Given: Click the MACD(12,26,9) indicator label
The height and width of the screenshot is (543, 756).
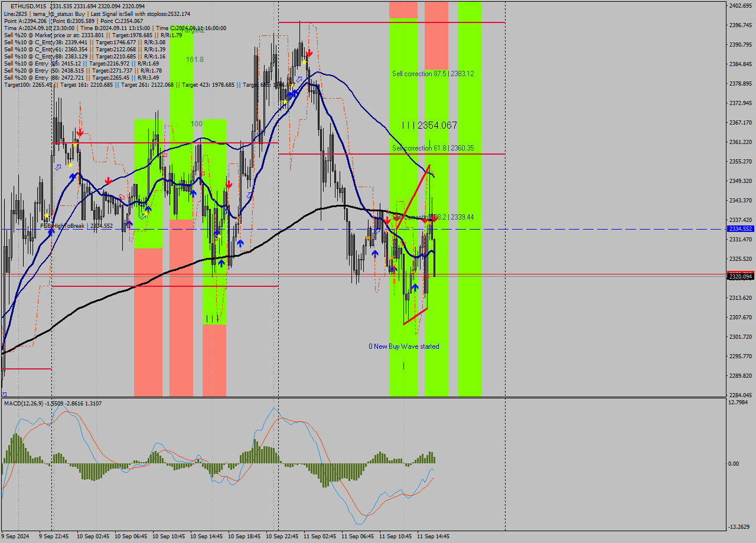Looking at the screenshot, I should pos(53,403).
